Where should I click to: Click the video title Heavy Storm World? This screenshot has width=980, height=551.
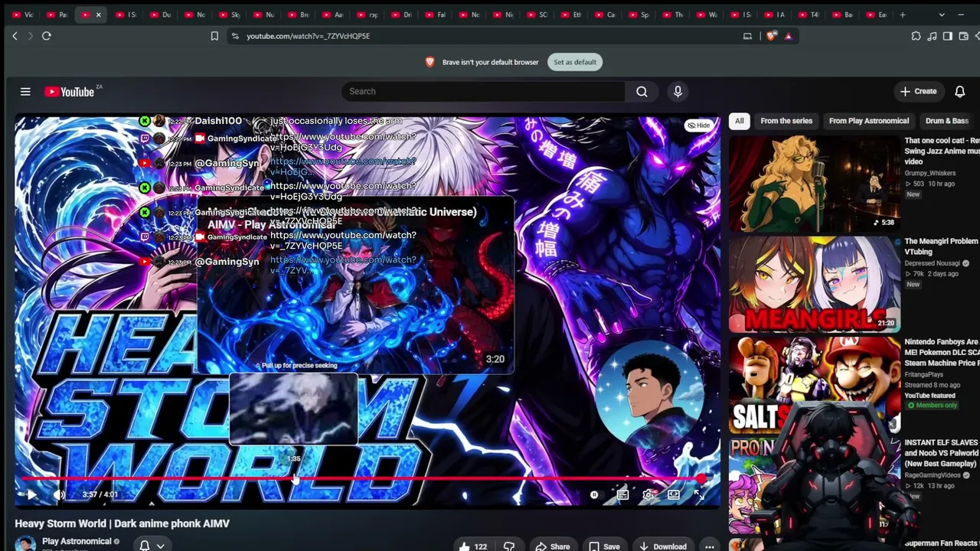(122, 523)
